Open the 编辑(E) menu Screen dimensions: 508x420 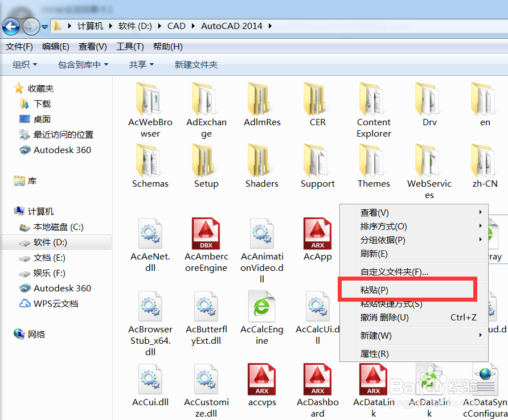click(x=55, y=47)
